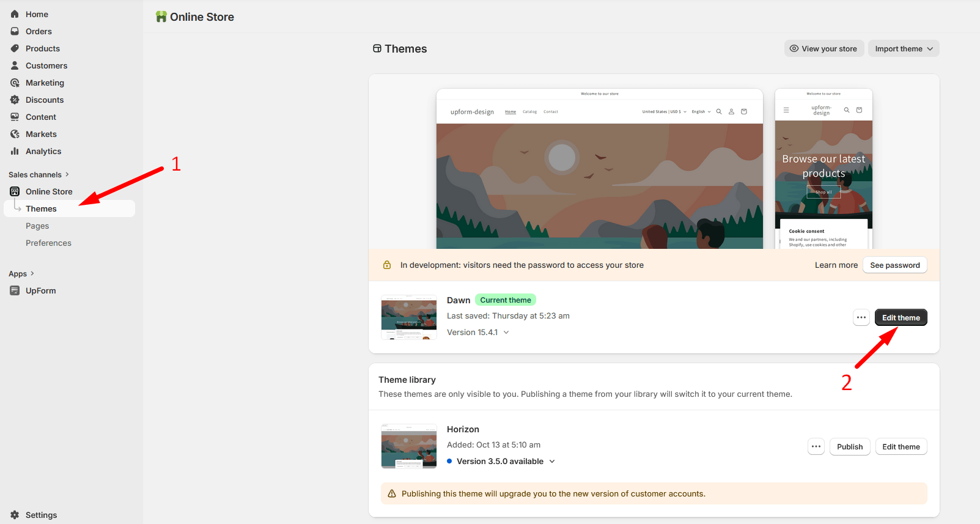This screenshot has width=980, height=524.
Task: Click Learn more link in banner
Action: pos(836,265)
